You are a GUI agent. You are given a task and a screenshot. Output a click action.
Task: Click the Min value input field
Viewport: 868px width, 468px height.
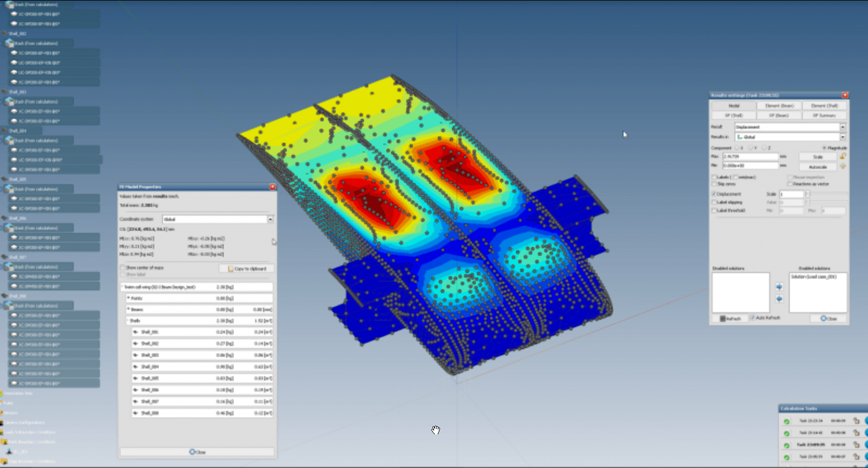click(x=751, y=166)
